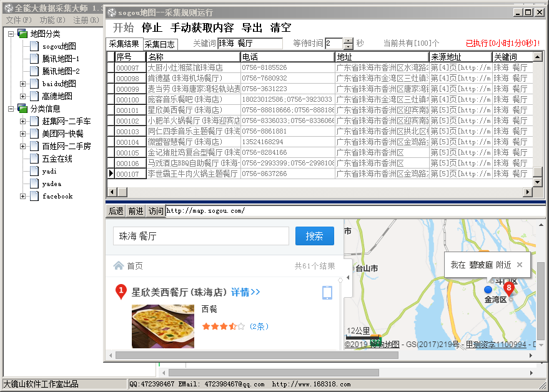Click the 星欣美西餐厅 (珠海店) result title
549x392 pixels.
click(x=179, y=292)
